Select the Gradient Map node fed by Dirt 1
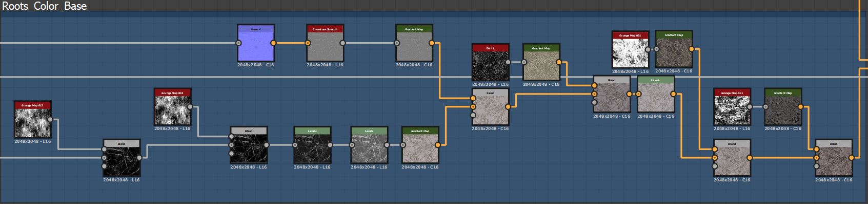 [541, 62]
